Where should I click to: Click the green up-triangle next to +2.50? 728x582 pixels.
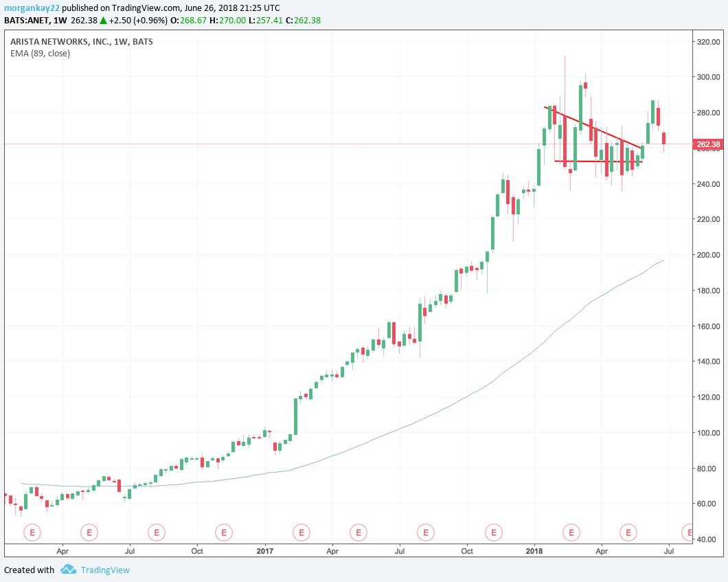(103, 21)
